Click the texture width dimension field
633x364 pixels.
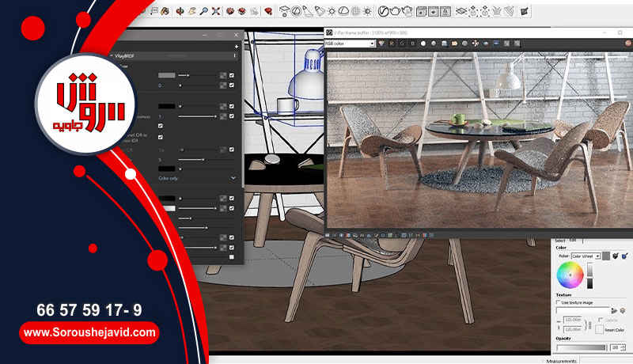click(573, 320)
